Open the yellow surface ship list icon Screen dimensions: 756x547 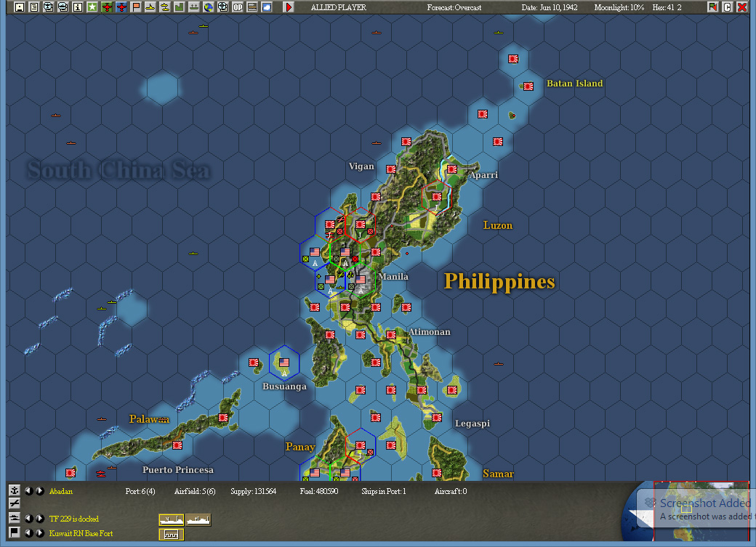pyautogui.click(x=150, y=7)
